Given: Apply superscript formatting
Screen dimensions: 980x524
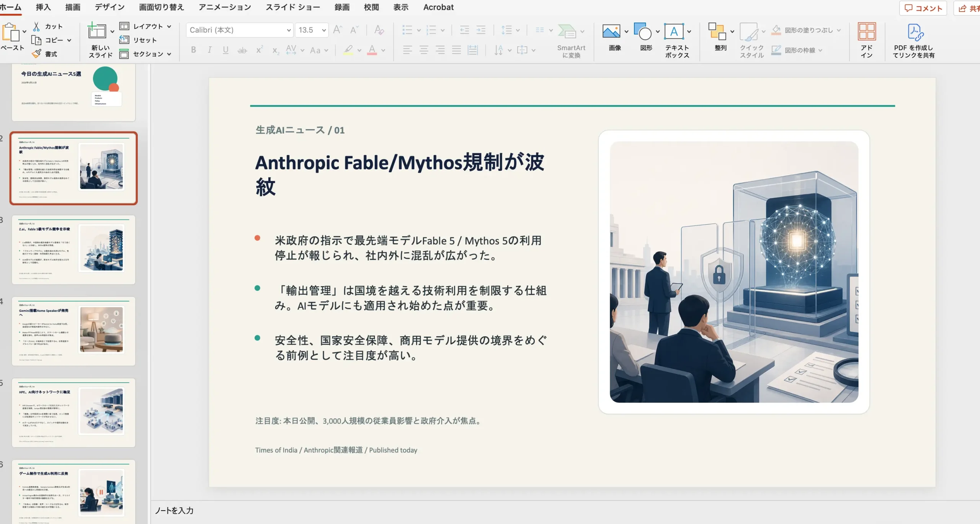Looking at the screenshot, I should 260,50.
